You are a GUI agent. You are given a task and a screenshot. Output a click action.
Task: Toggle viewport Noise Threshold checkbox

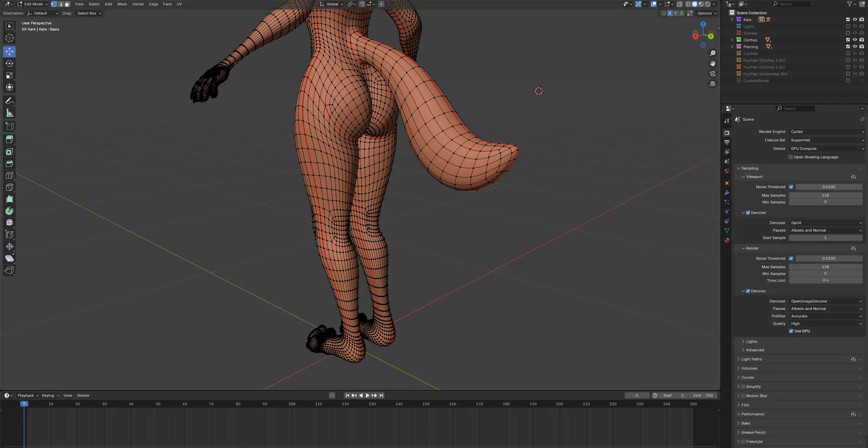tap(791, 187)
